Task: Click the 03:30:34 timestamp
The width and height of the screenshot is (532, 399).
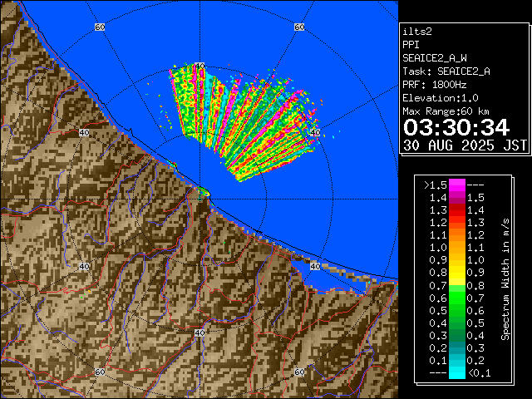Action: (456, 127)
